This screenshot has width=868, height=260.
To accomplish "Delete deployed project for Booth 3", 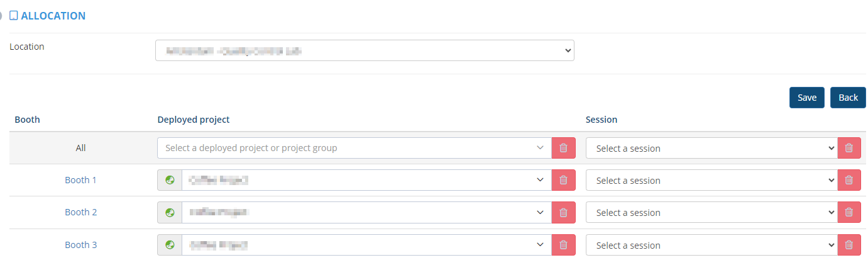I will pos(563,245).
